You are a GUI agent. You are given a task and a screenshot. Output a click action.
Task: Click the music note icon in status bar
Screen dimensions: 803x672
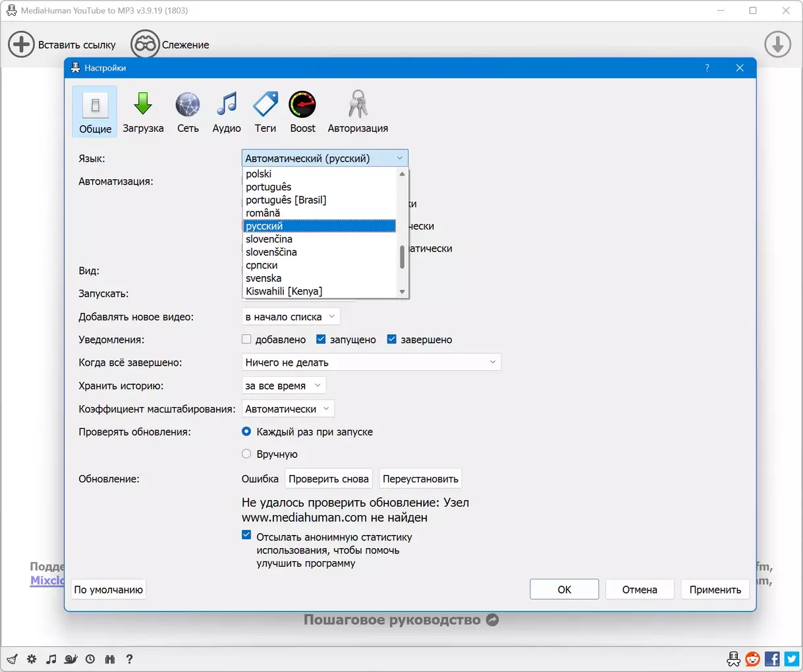tap(51, 659)
